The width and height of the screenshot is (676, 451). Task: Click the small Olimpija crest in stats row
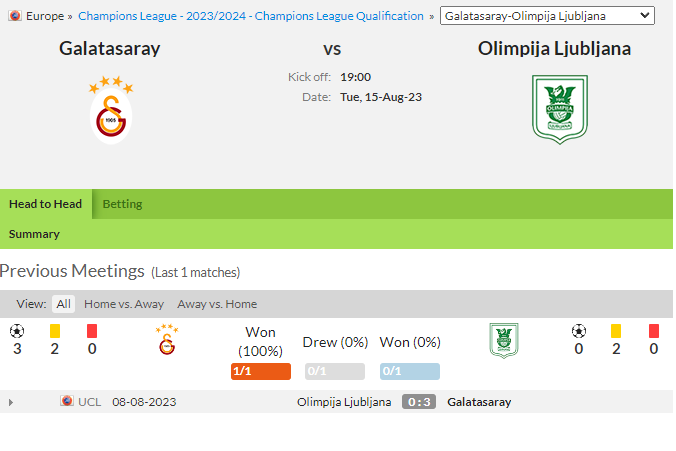[x=504, y=340]
